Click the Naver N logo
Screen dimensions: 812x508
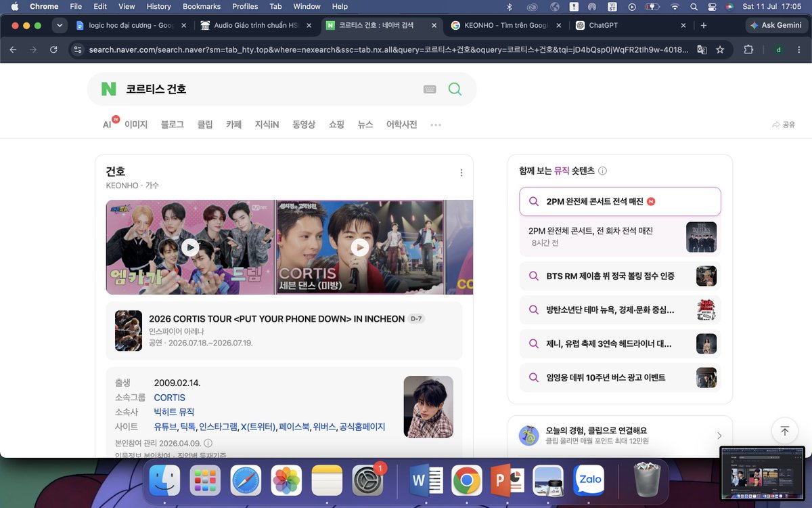coord(109,89)
